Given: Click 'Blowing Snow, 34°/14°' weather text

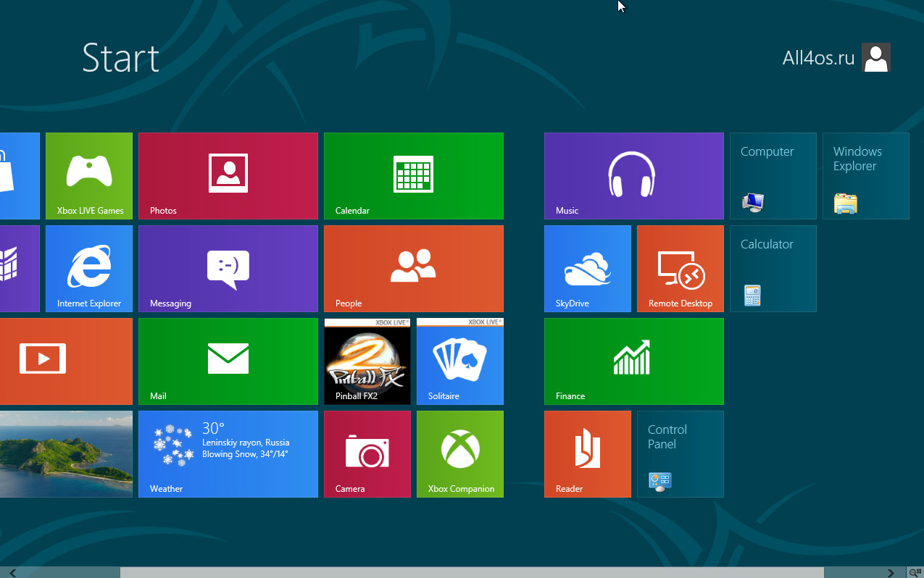Looking at the screenshot, I should click(245, 454).
